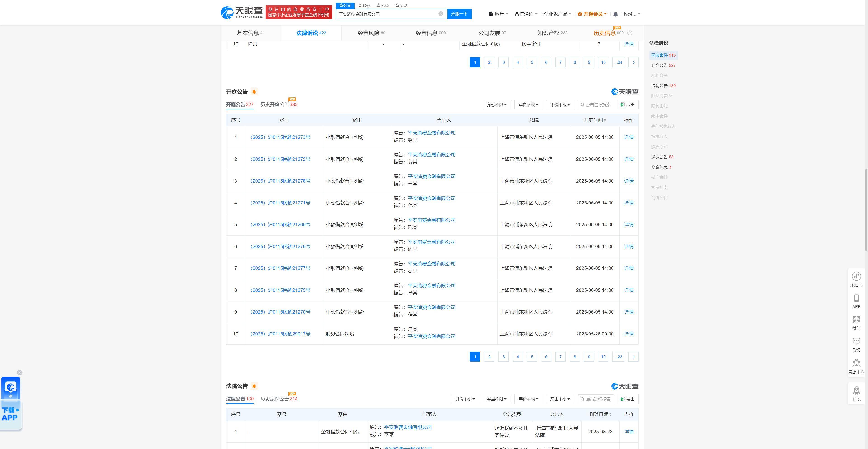Jump to 司法案件 915 in the side navigation
This screenshot has height=449, width=868.
coord(663,55)
